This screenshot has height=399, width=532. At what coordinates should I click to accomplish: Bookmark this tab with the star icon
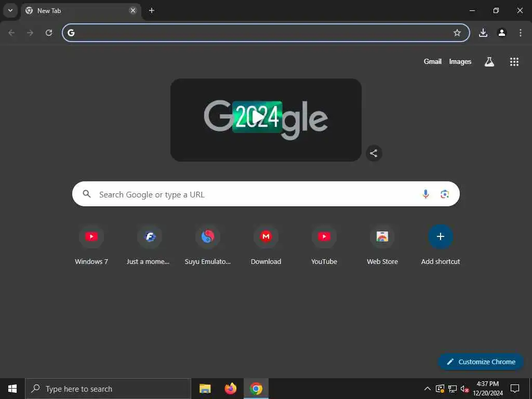click(x=457, y=33)
